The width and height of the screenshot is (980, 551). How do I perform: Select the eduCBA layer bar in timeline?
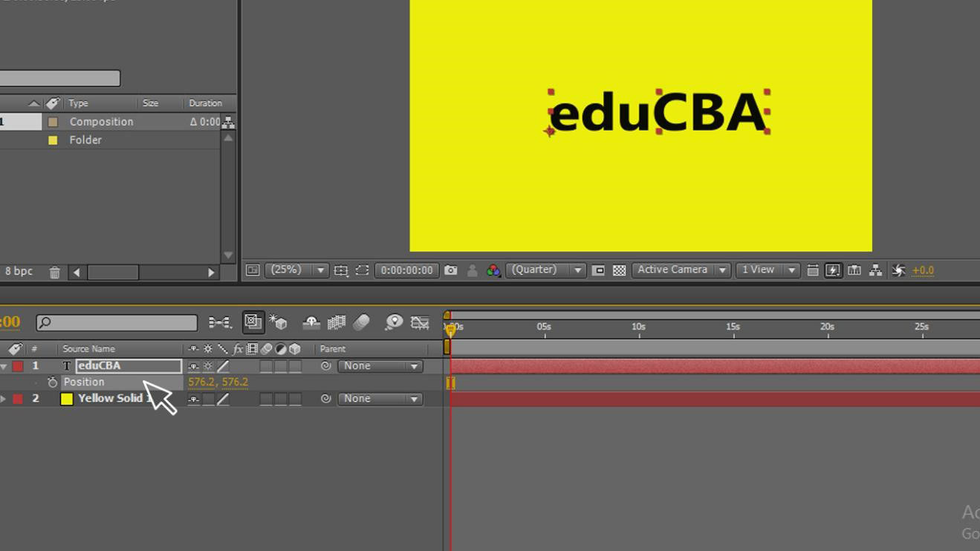point(715,366)
